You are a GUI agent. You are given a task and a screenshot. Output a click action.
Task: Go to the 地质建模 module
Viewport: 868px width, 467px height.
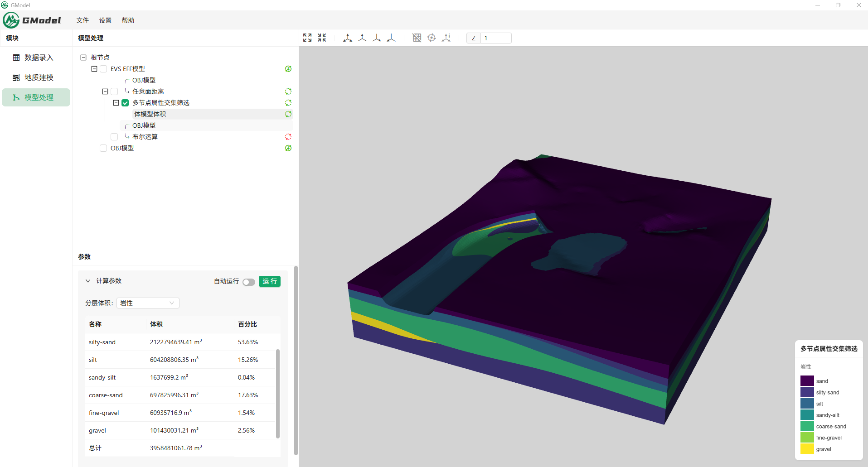click(x=39, y=77)
